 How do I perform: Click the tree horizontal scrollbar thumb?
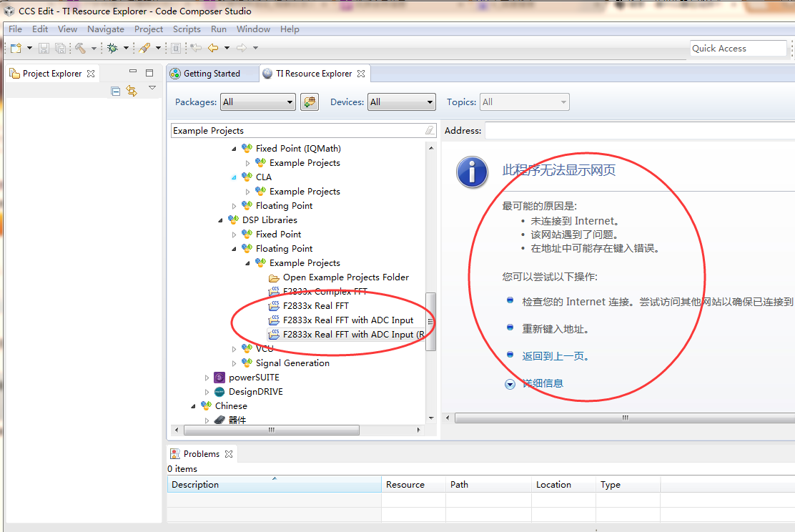(x=272, y=430)
